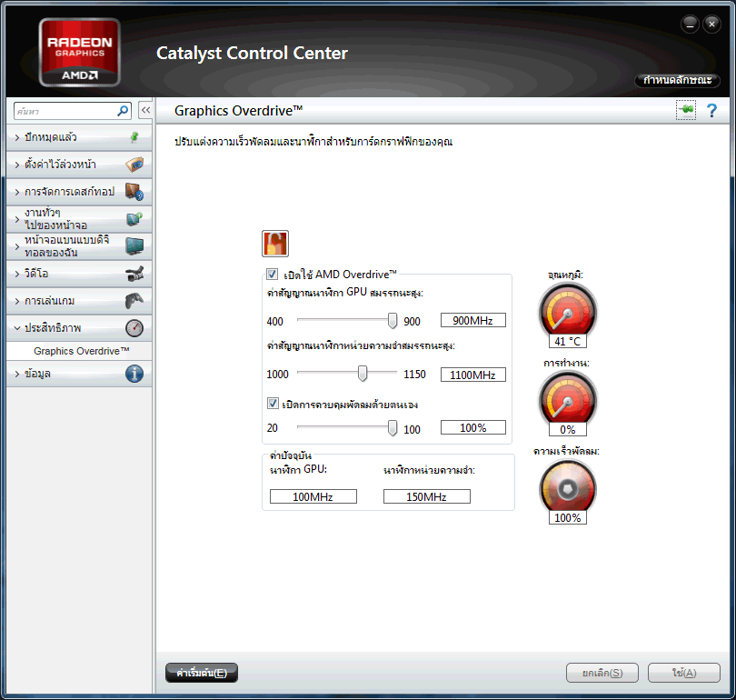Expand the งานทั่วๆไปของหน้าจอ section

tap(79, 219)
